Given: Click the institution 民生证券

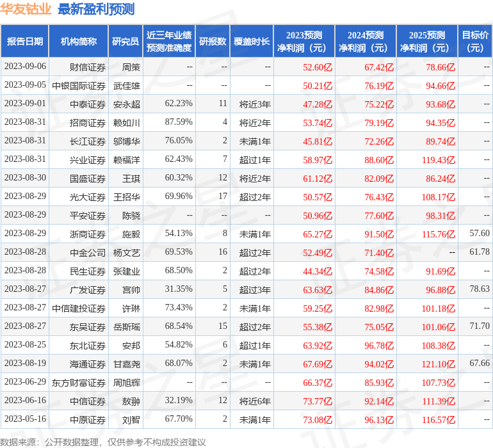Looking at the screenshot, I should 88,271.
